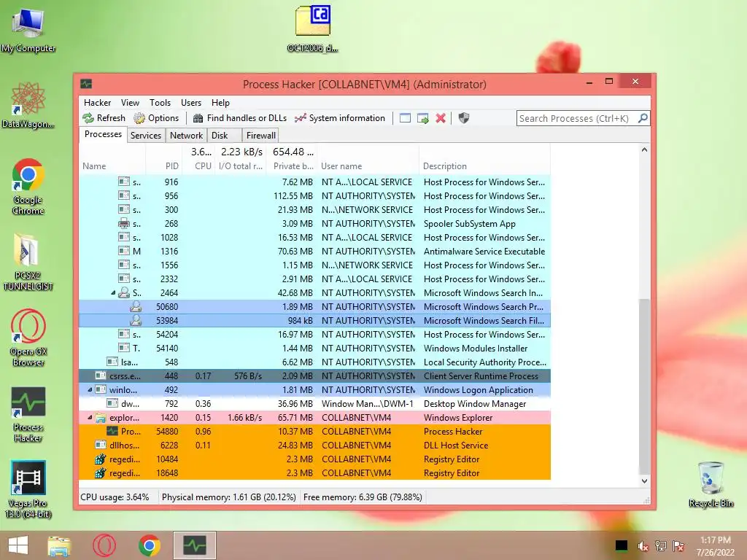Select the Desktop Window Manager row
The image size is (747, 560).
314,404
